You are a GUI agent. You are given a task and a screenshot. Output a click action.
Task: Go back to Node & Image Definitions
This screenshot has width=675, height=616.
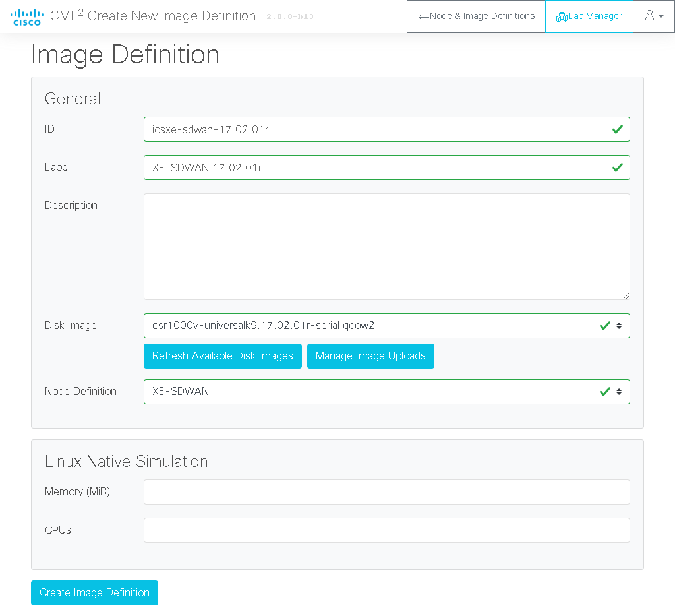pos(476,16)
